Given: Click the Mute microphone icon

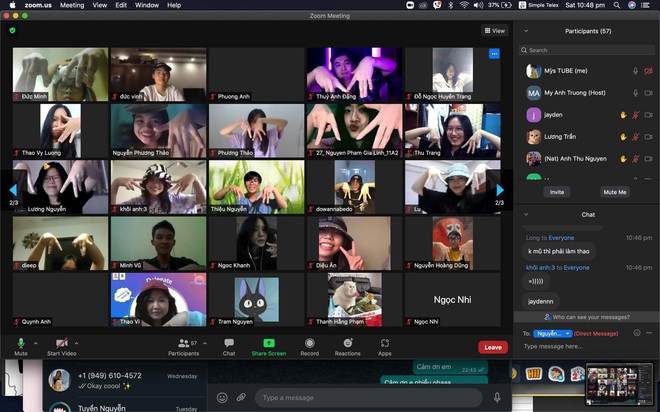Looking at the screenshot, I should pyautogui.click(x=21, y=343).
